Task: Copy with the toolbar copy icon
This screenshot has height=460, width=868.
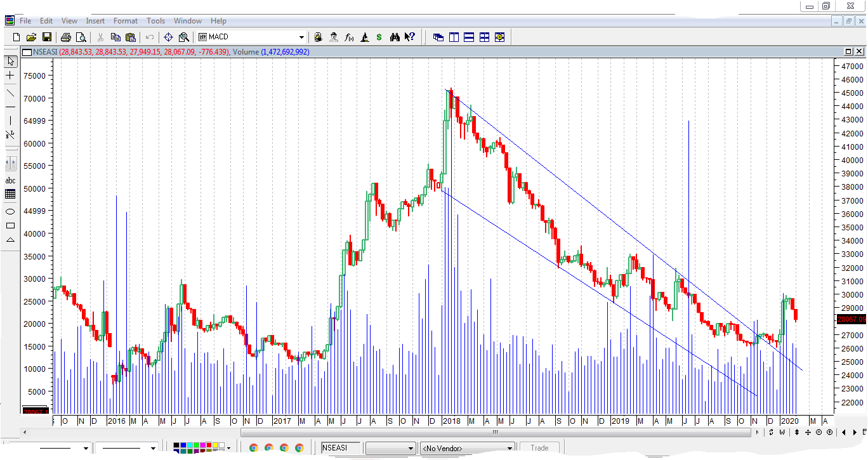Action: tap(116, 37)
